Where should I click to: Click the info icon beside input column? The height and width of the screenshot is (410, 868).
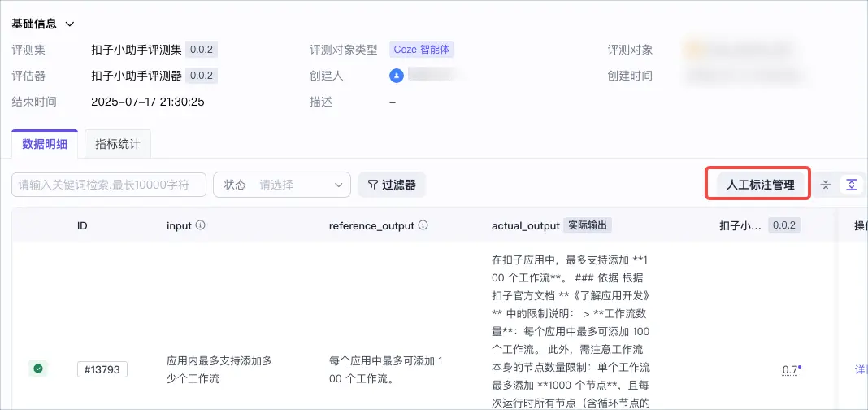201,225
